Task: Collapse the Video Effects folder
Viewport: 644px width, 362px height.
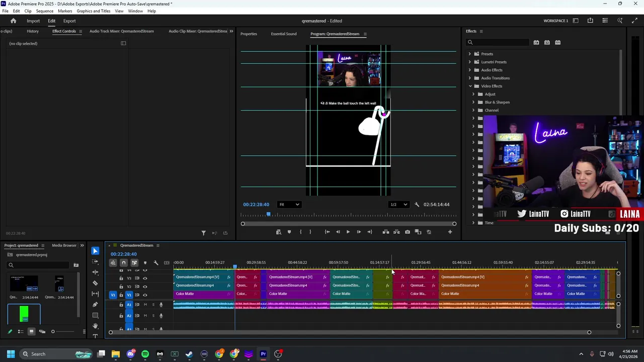Action: pyautogui.click(x=470, y=86)
